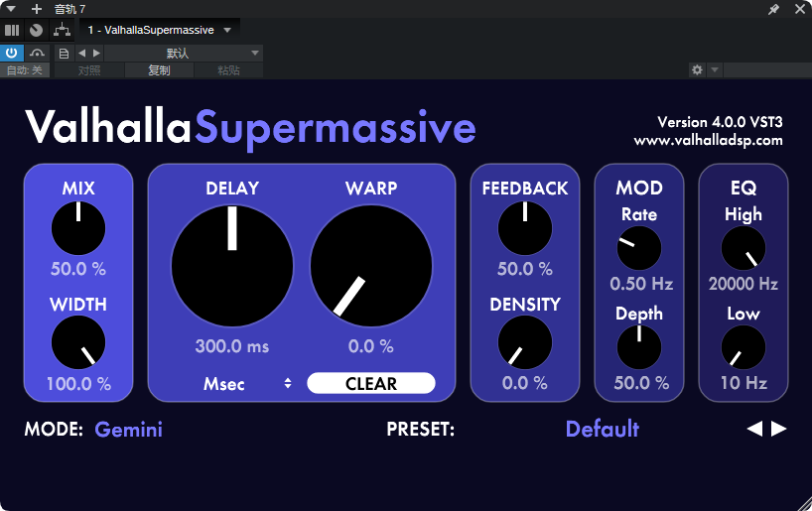
Task: Click the DENSITY knob
Action: [524, 342]
